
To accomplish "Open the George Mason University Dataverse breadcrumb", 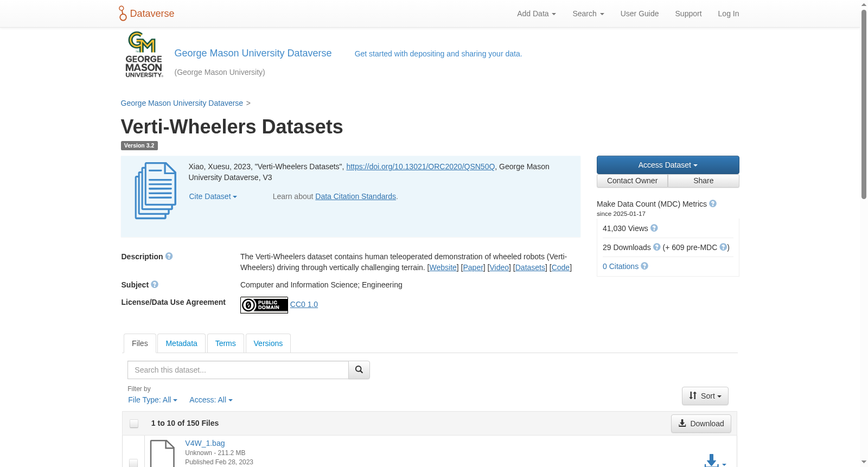I will tap(182, 103).
